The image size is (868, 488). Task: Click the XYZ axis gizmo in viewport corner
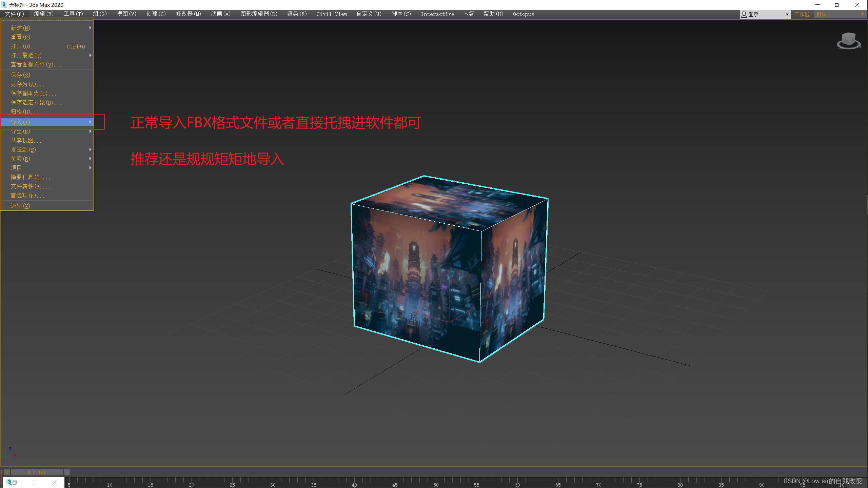pos(9,453)
